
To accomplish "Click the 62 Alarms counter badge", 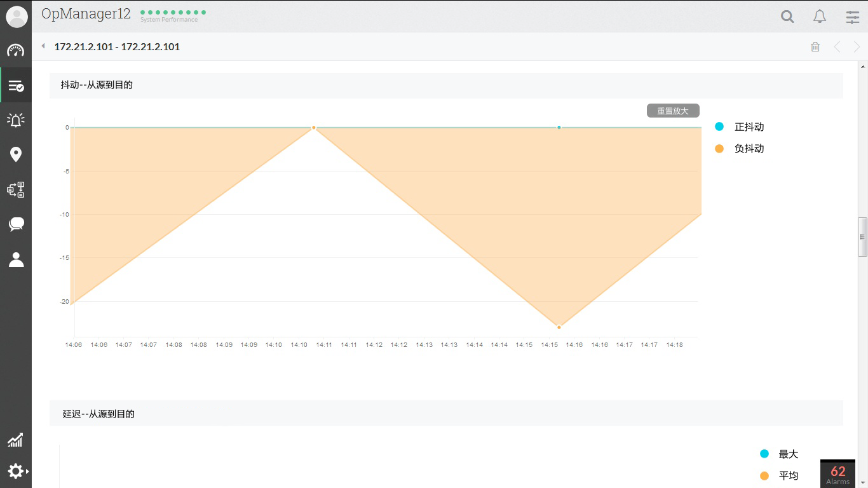I will tap(837, 474).
